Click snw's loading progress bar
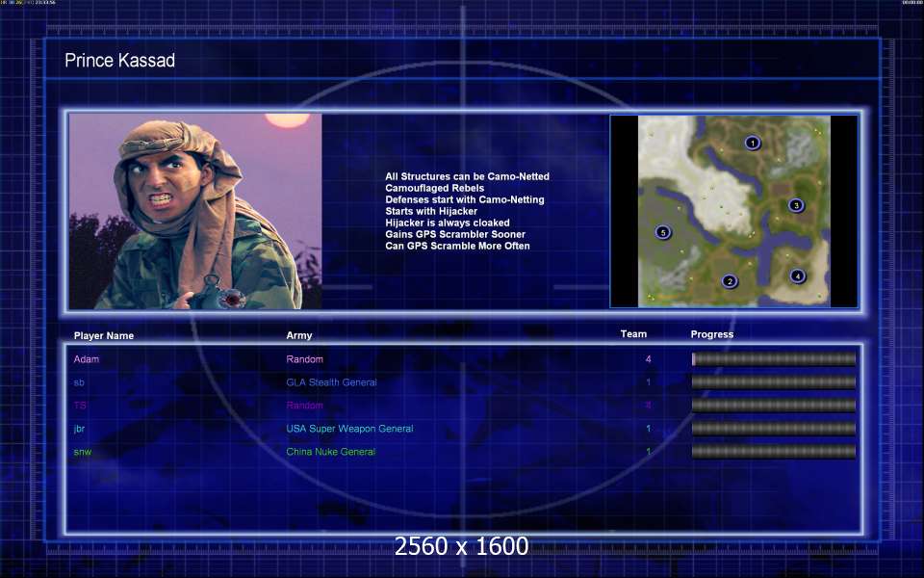This screenshot has width=924, height=578. point(773,452)
